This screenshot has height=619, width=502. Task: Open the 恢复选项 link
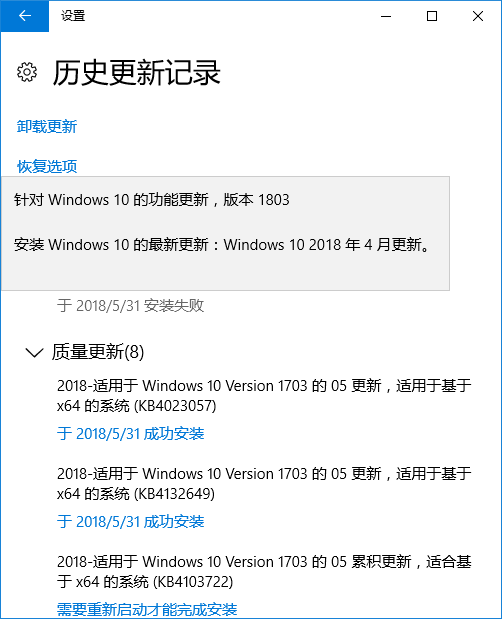[47, 166]
